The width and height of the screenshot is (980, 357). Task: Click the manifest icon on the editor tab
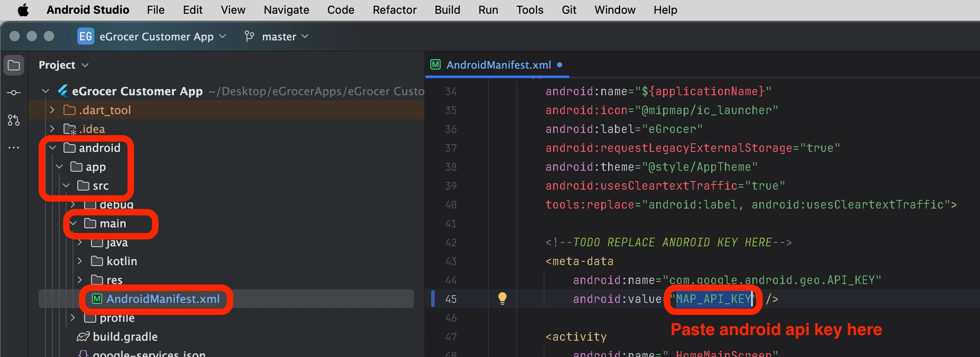pyautogui.click(x=435, y=65)
